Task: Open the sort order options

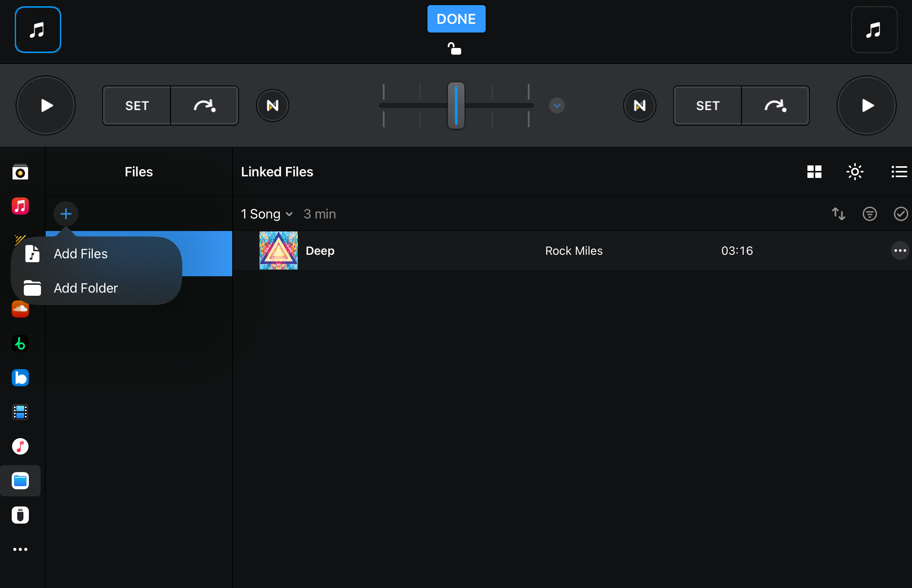Action: click(x=839, y=214)
